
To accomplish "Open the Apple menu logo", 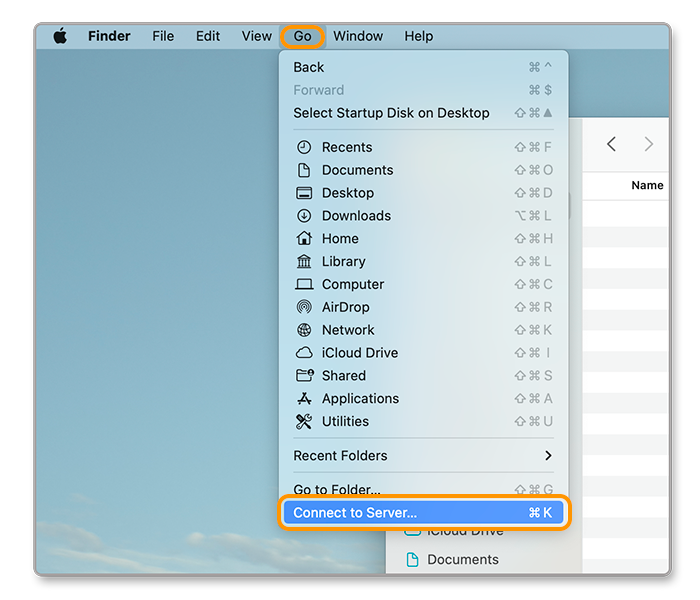I will coord(60,36).
